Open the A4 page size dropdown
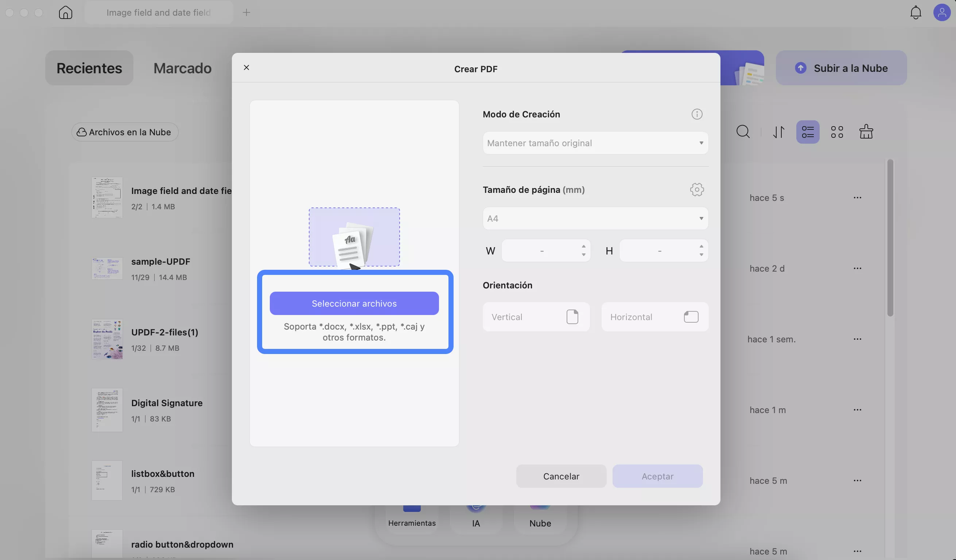 595,218
